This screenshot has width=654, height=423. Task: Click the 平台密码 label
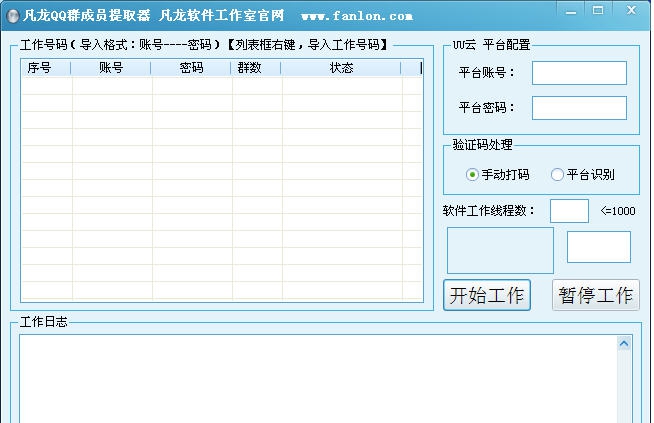[486, 108]
